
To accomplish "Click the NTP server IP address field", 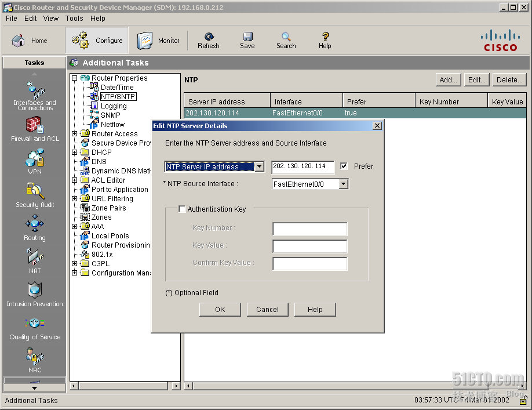I will pyautogui.click(x=303, y=166).
